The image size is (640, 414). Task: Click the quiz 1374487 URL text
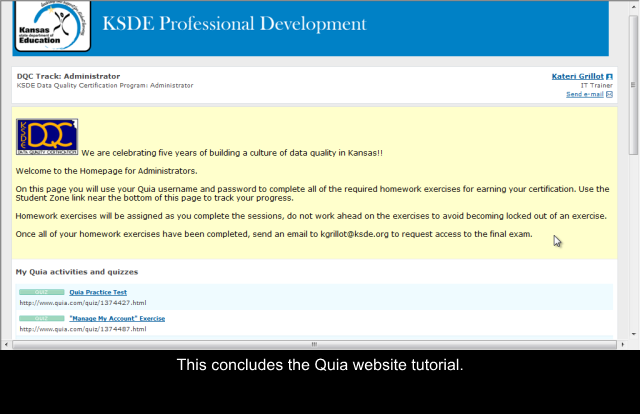(x=82, y=328)
